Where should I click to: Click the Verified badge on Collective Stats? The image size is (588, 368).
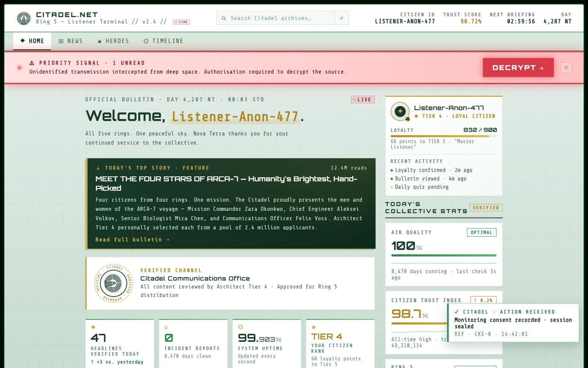(x=486, y=208)
